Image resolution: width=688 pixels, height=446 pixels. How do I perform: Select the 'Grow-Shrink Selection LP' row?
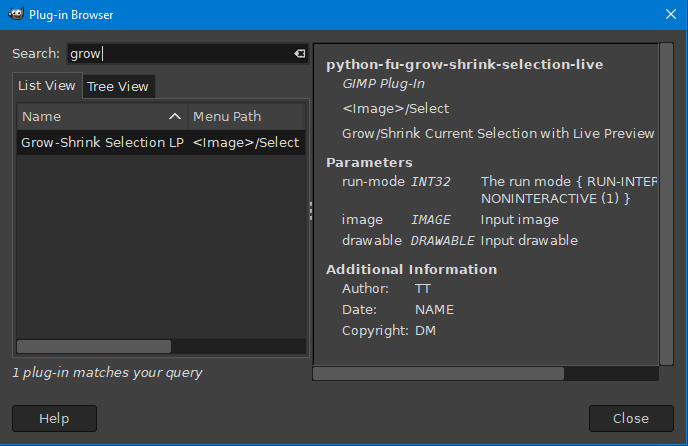click(x=161, y=142)
